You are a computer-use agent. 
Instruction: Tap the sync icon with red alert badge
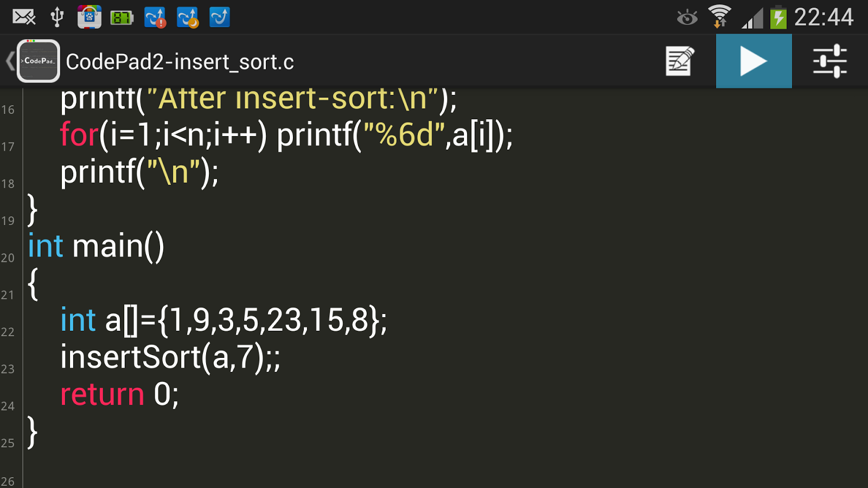(x=155, y=18)
